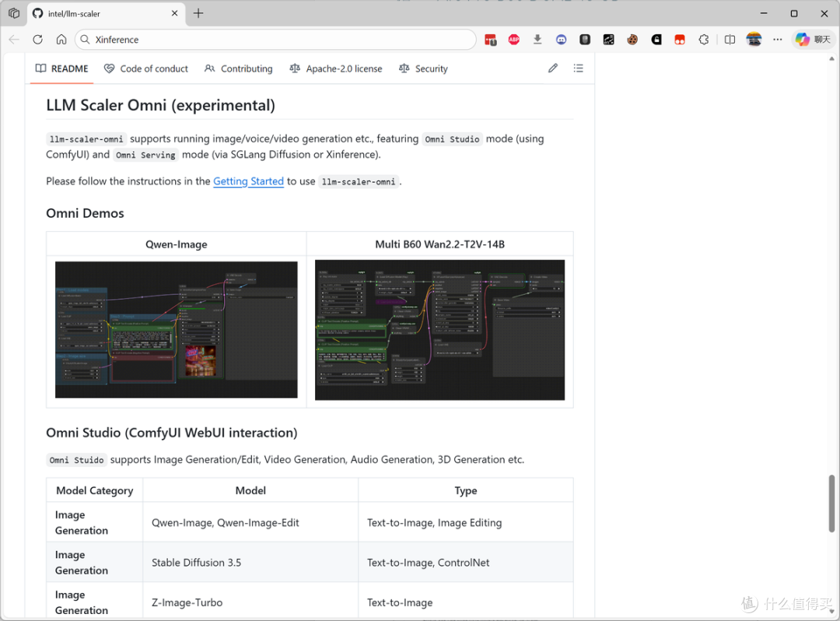Click the LLM Scaler Omni (experimental) heading
This screenshot has height=621, width=840.
(161, 105)
